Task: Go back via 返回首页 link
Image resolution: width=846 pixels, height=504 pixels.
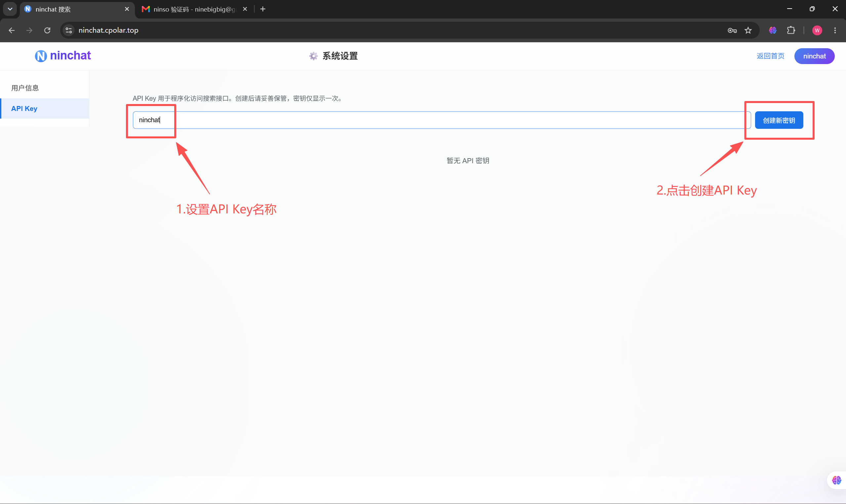Action: click(x=770, y=56)
